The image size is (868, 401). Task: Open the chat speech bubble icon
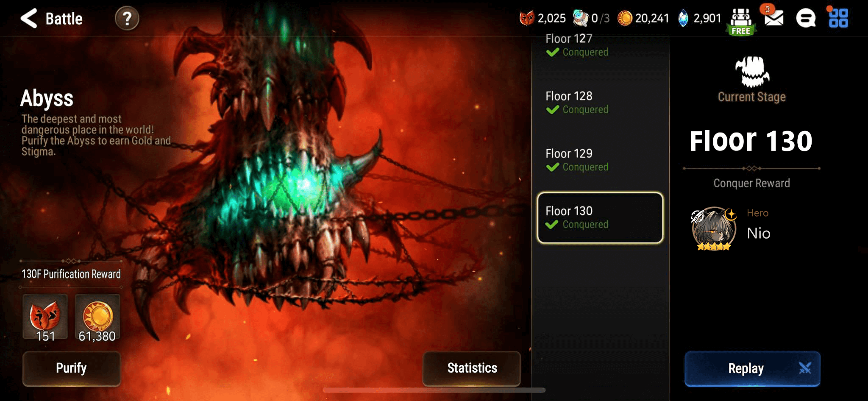806,19
